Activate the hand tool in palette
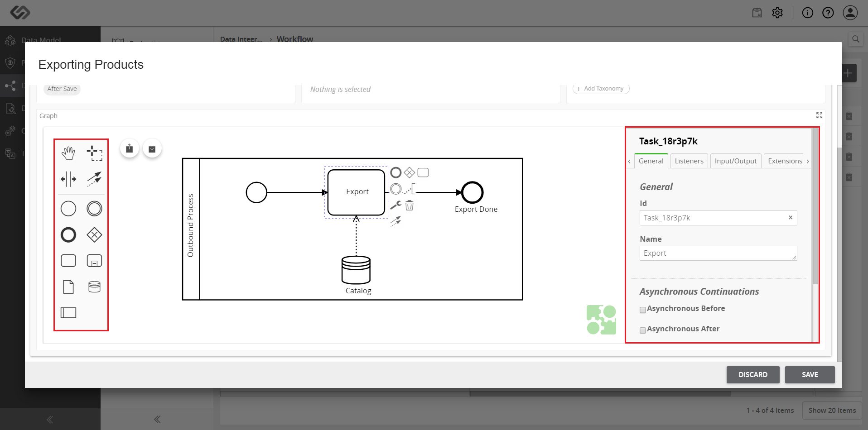 [x=68, y=153]
